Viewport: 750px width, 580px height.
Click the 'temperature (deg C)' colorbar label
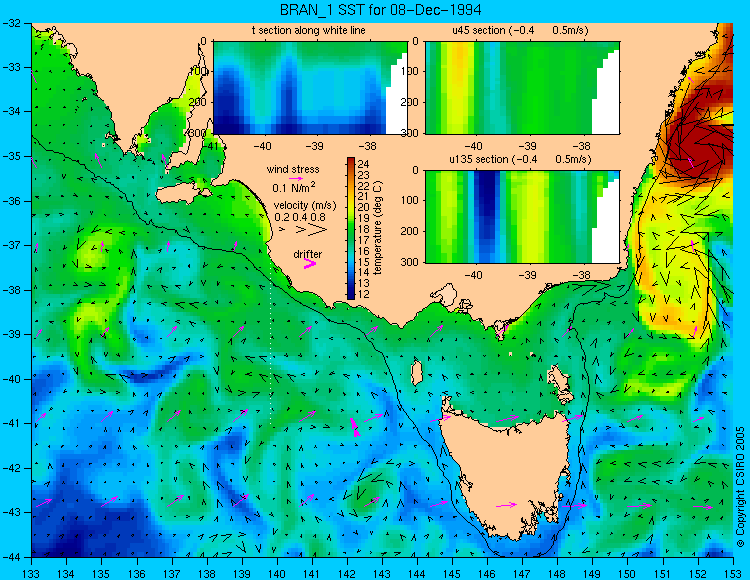pyautogui.click(x=377, y=228)
